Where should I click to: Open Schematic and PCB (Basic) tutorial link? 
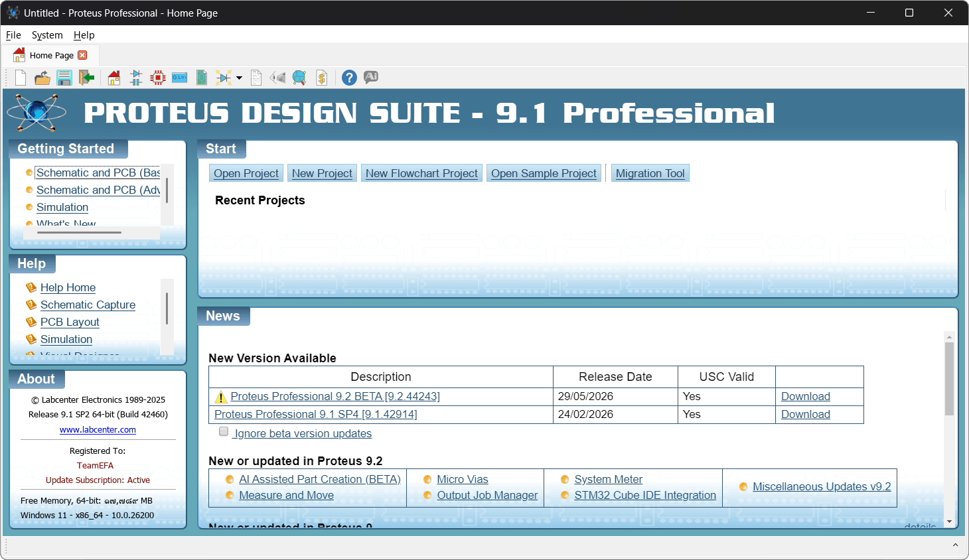click(98, 173)
